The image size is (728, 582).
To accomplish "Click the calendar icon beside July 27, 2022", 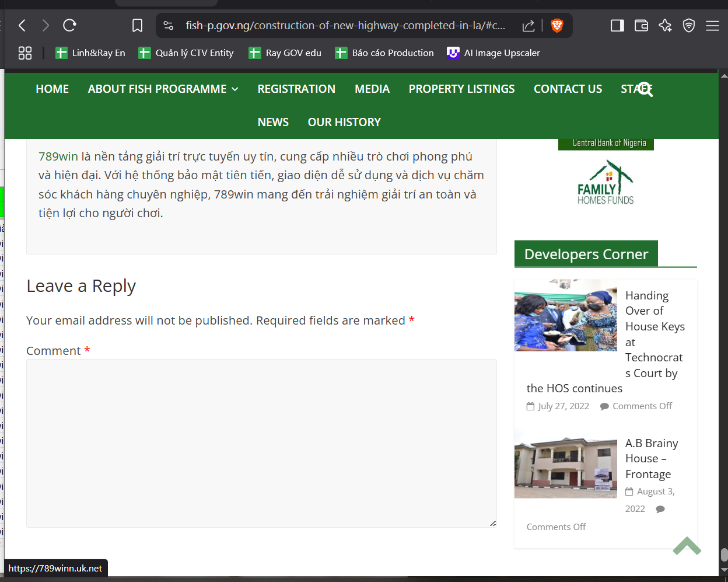I will [x=530, y=406].
